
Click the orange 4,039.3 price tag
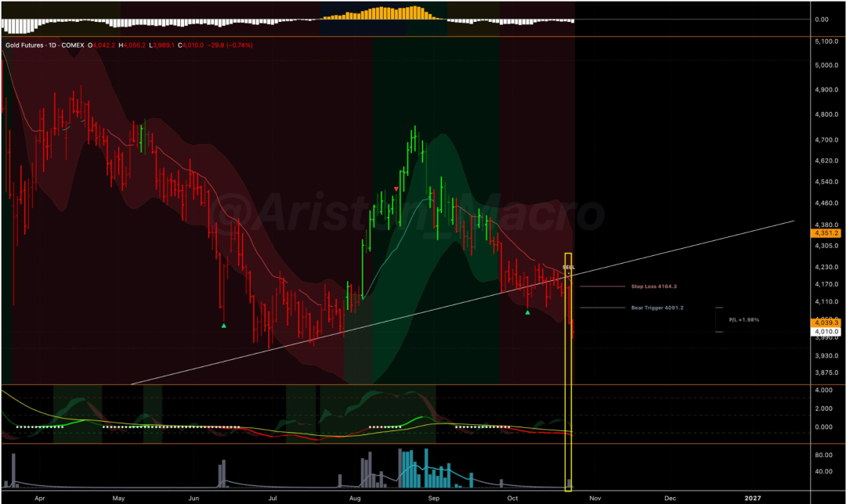point(826,323)
